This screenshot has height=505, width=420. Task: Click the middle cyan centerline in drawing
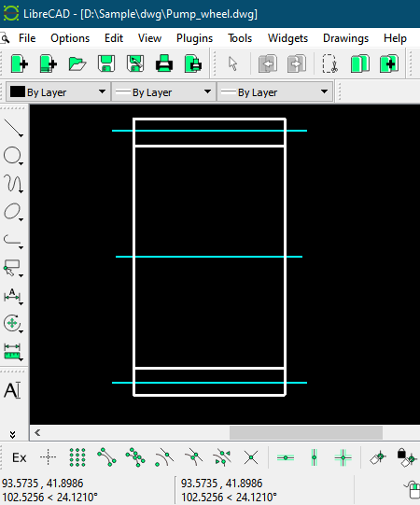[209, 257]
